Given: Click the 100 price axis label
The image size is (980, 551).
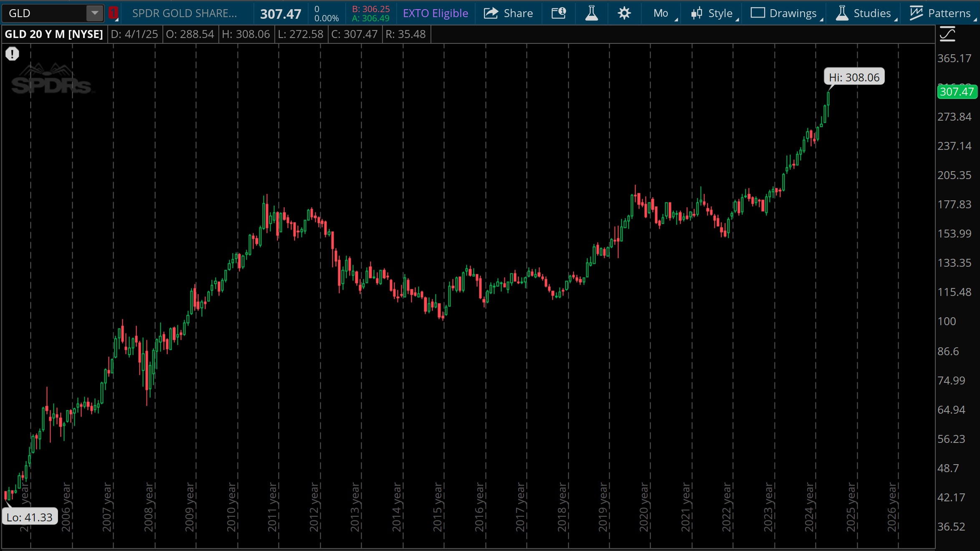Looking at the screenshot, I should (947, 321).
